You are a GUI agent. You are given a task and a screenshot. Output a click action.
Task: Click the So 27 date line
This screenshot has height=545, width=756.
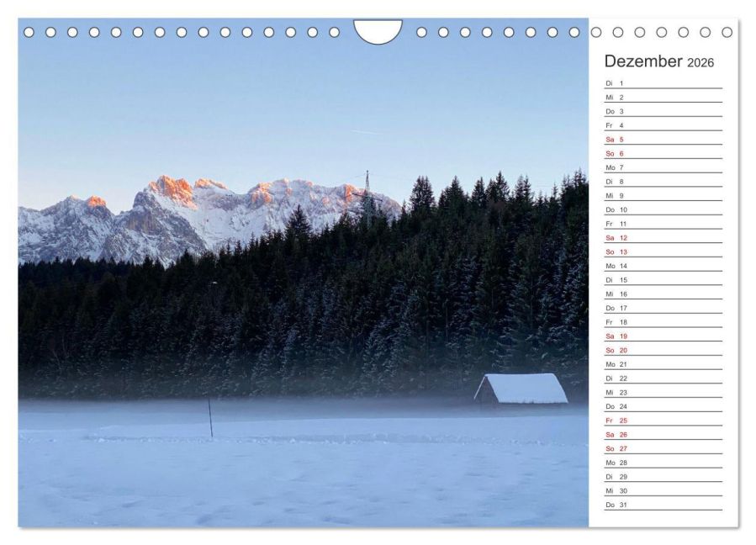click(663, 448)
